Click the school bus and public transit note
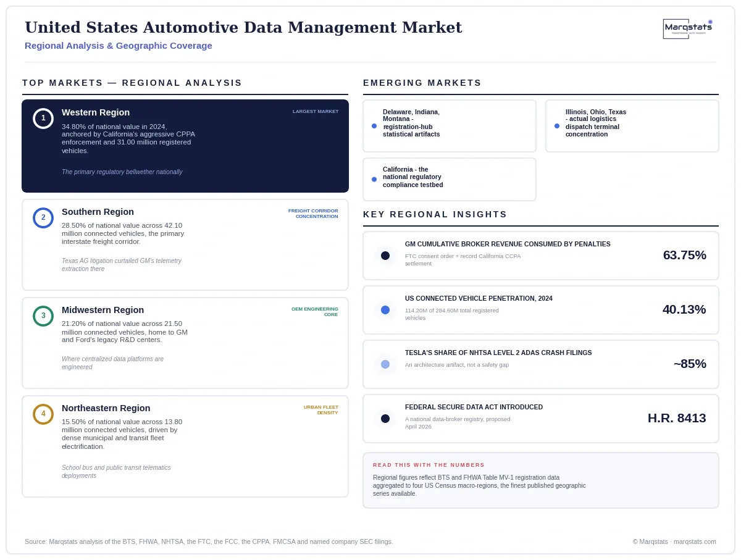 pyautogui.click(x=116, y=472)
